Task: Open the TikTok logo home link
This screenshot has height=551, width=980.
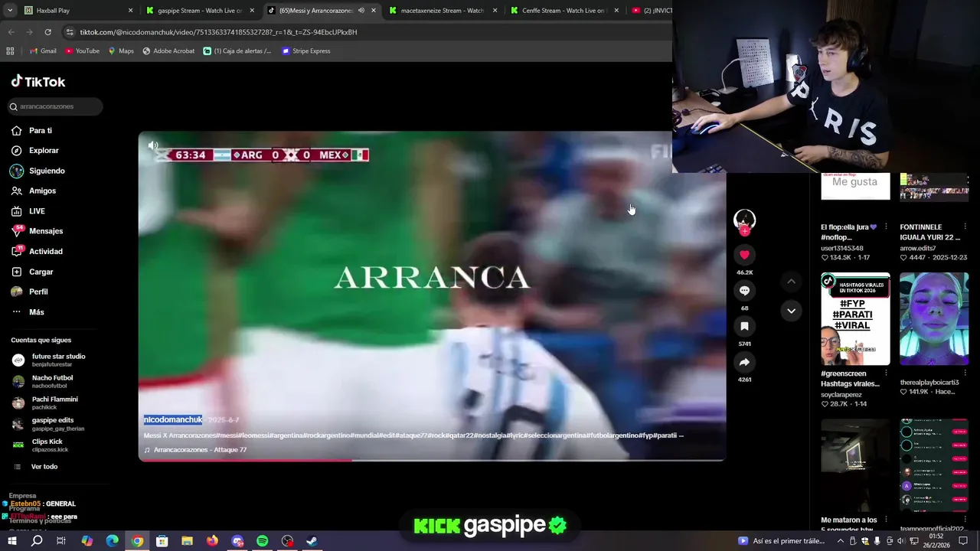Action: click(38, 82)
